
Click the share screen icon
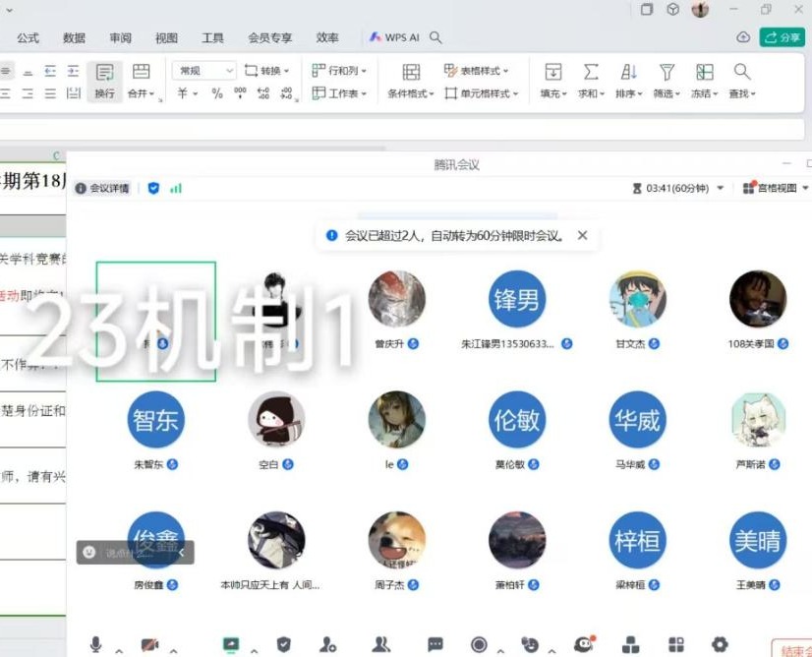pos(231,645)
